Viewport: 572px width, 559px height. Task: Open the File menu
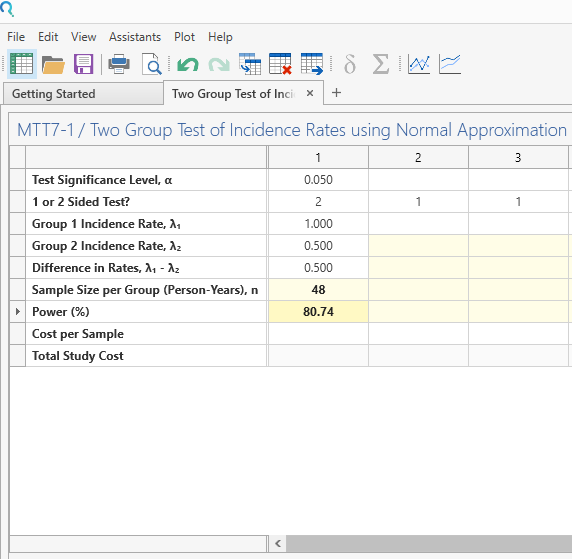[x=16, y=37]
